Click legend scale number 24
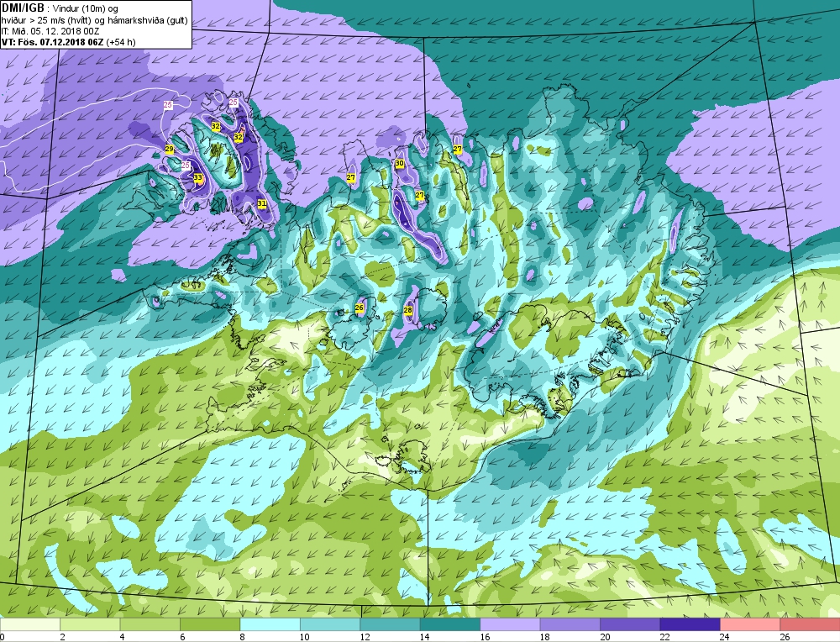 (726, 637)
